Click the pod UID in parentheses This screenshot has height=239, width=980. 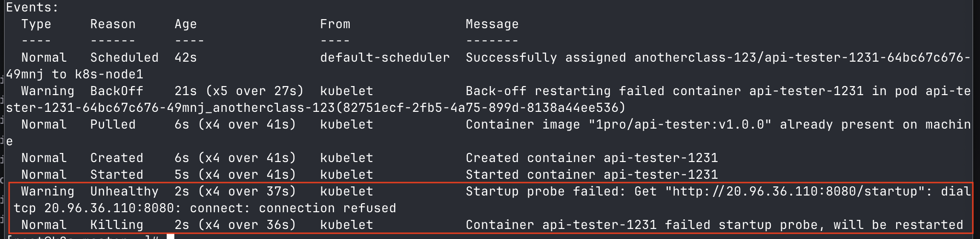(480, 108)
